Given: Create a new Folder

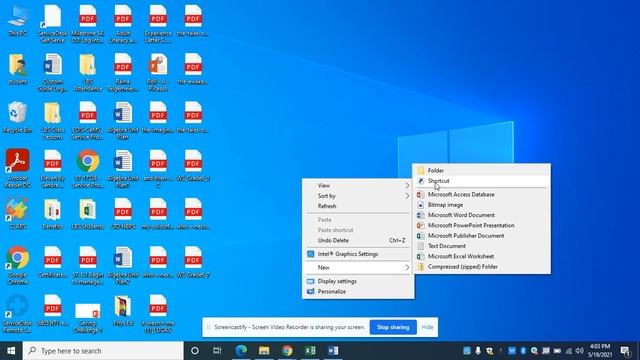Looking at the screenshot, I should pyautogui.click(x=481, y=171).
